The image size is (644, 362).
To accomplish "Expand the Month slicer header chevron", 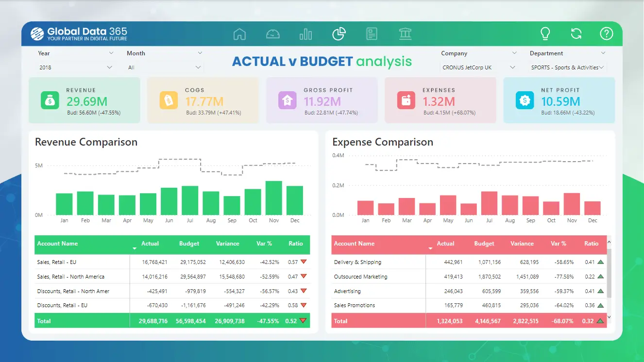I will point(200,53).
